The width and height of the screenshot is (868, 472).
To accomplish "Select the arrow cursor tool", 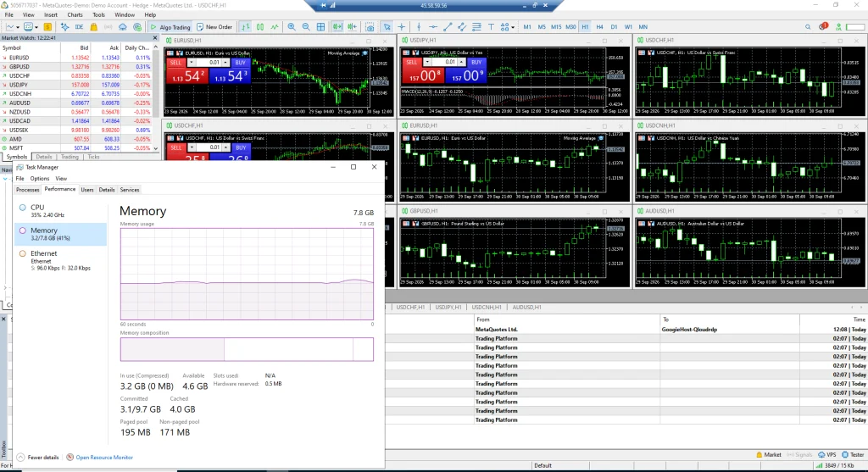I will pyautogui.click(x=387, y=26).
